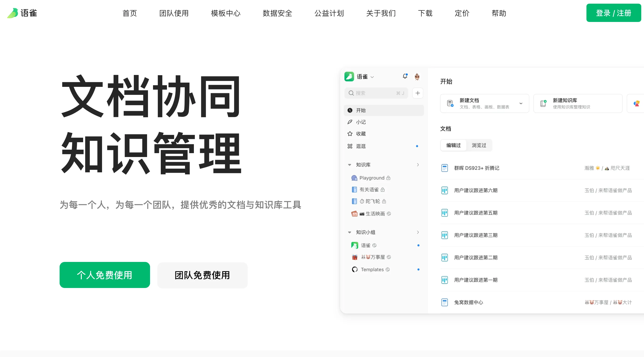Open document titled 兔窝数据中心

point(469,302)
